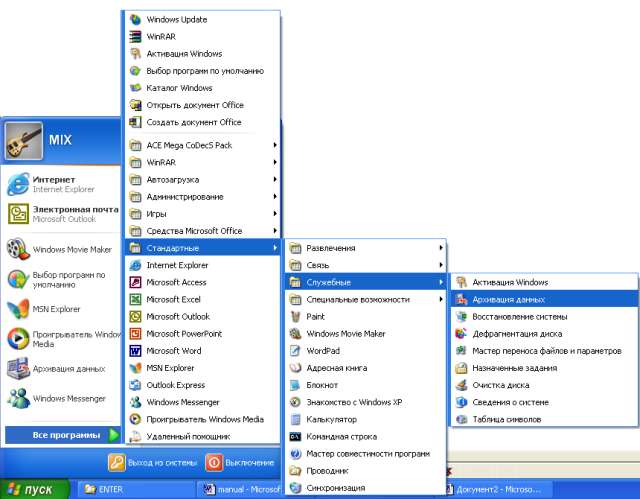This screenshot has width=640, height=499.
Task: Click the Активация Windows keys icon in programs list
Action: [x=135, y=54]
